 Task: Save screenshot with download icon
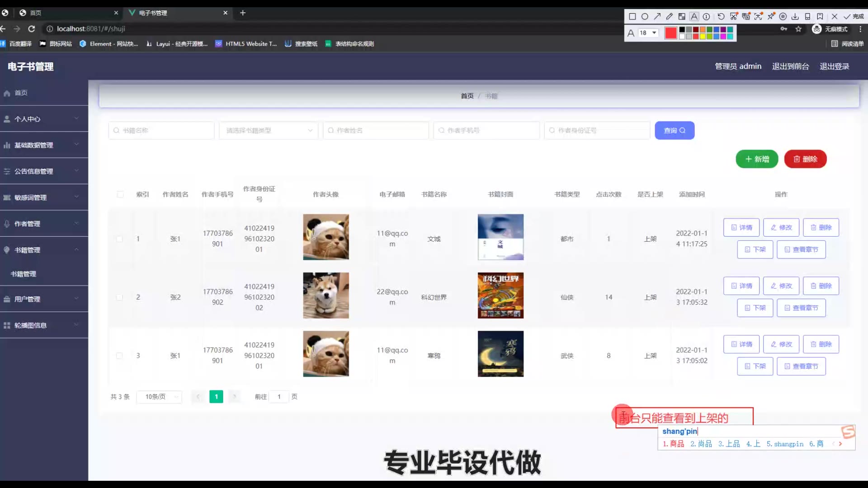coord(795,17)
